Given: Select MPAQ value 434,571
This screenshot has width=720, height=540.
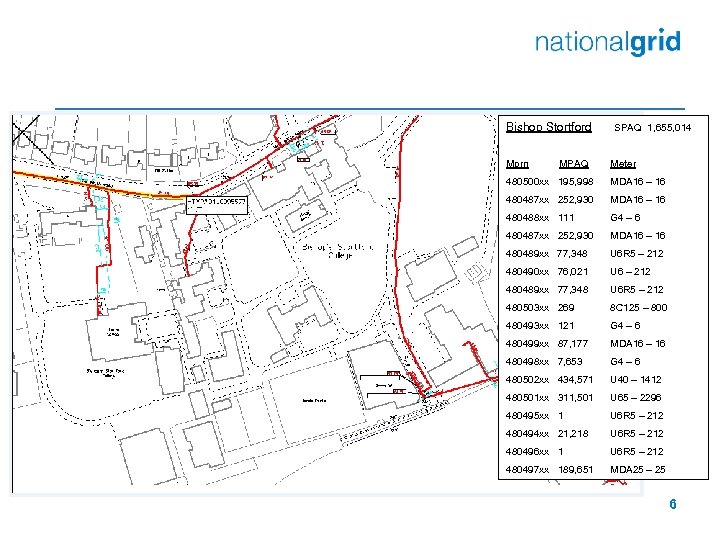Looking at the screenshot, I should pos(575,380).
